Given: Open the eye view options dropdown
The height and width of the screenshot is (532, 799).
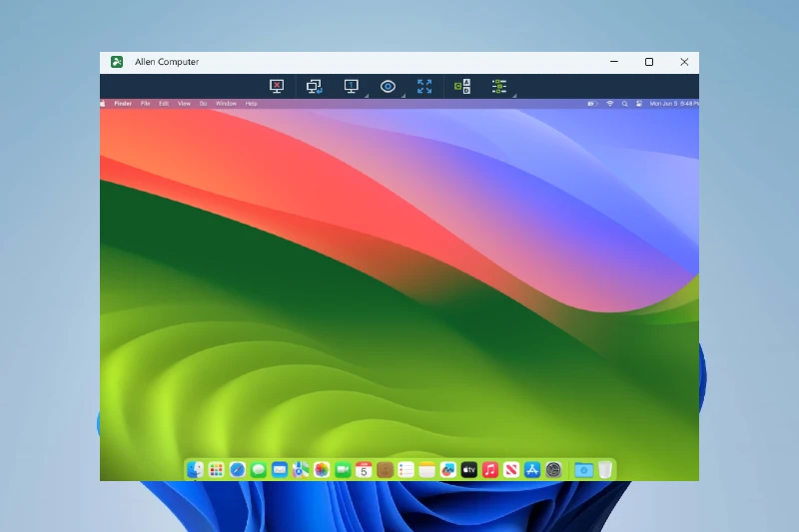Looking at the screenshot, I should (388, 87).
